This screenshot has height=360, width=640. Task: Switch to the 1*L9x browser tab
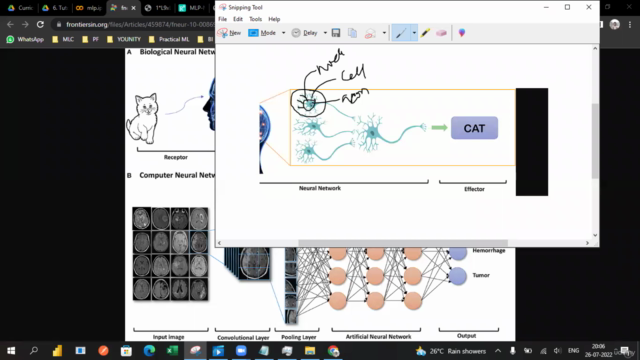tap(158, 8)
